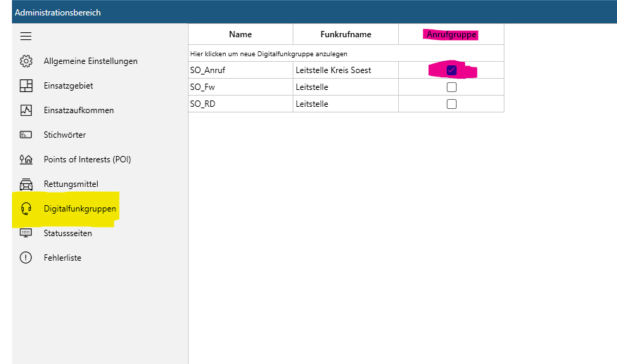Uncheck Anrufgruppe for SO_Anruf
This screenshot has height=364, width=617.
[x=452, y=70]
